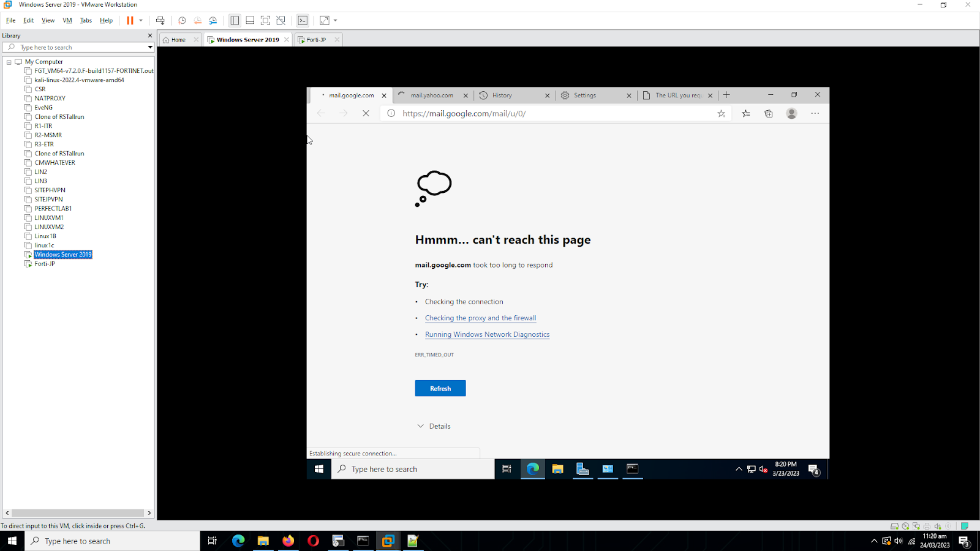Open File Explorer in the guest taskbar

click(557, 469)
